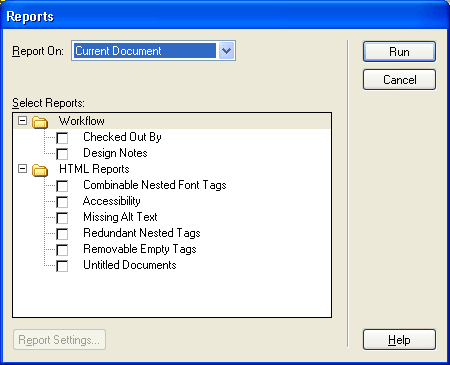Screen dimensions: 450x365
Task: Open the Report On dropdown arrow
Action: [227, 51]
